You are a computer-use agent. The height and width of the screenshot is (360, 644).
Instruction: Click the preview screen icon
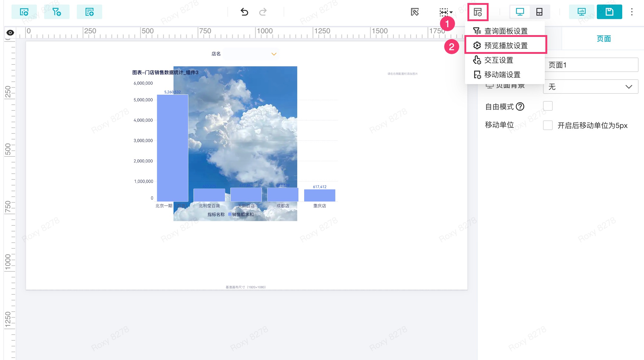581,12
